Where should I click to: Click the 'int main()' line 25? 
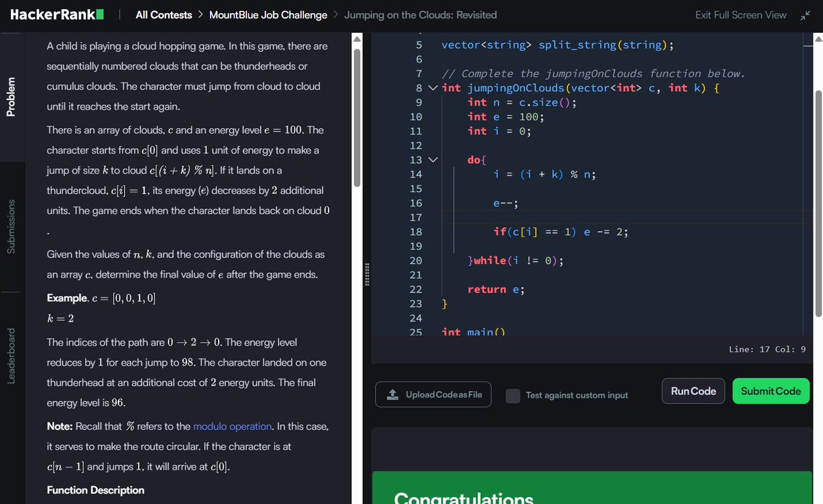point(473,331)
